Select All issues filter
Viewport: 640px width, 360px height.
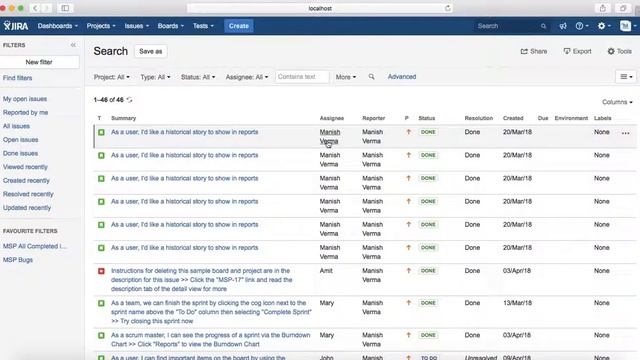(x=16, y=126)
